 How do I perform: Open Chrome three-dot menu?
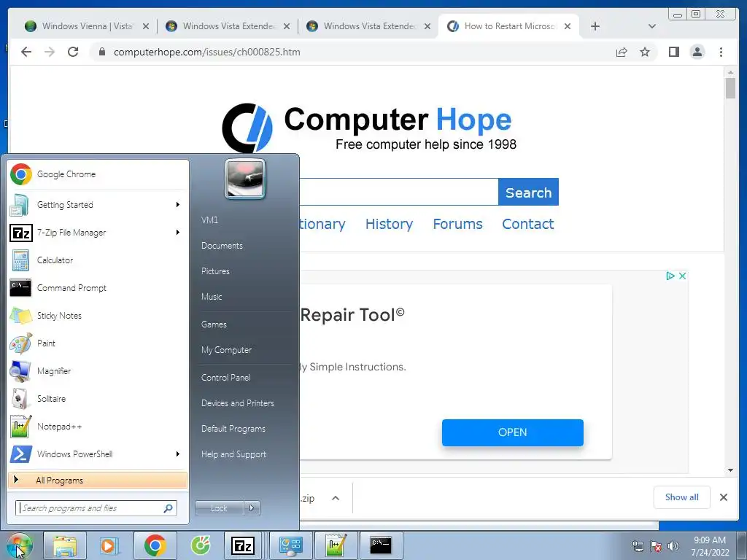[721, 52]
